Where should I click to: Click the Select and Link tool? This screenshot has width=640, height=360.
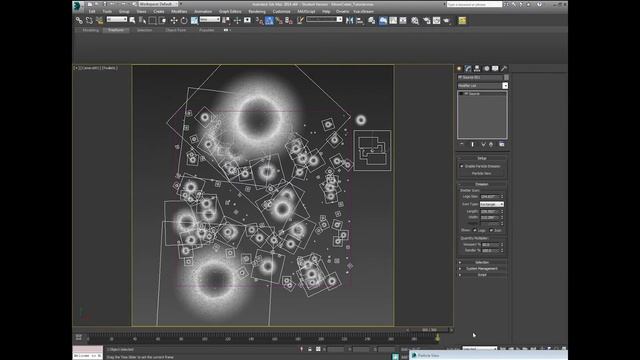[x=79, y=20]
